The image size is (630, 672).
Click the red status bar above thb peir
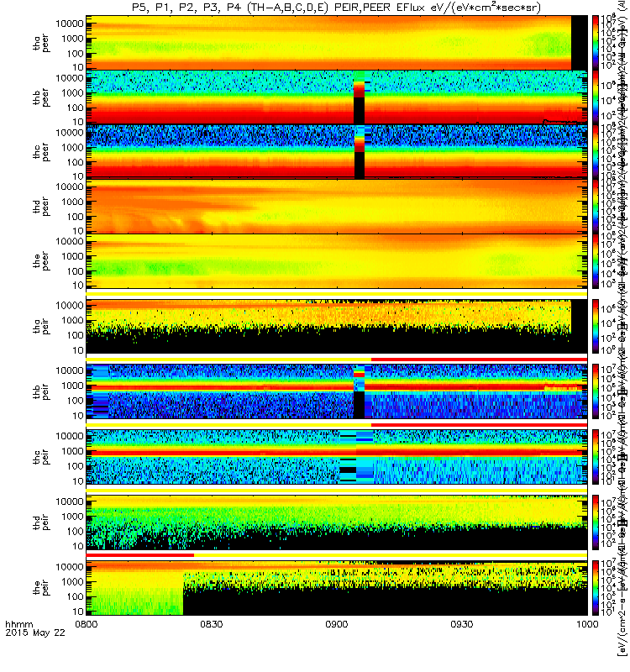tap(479, 360)
